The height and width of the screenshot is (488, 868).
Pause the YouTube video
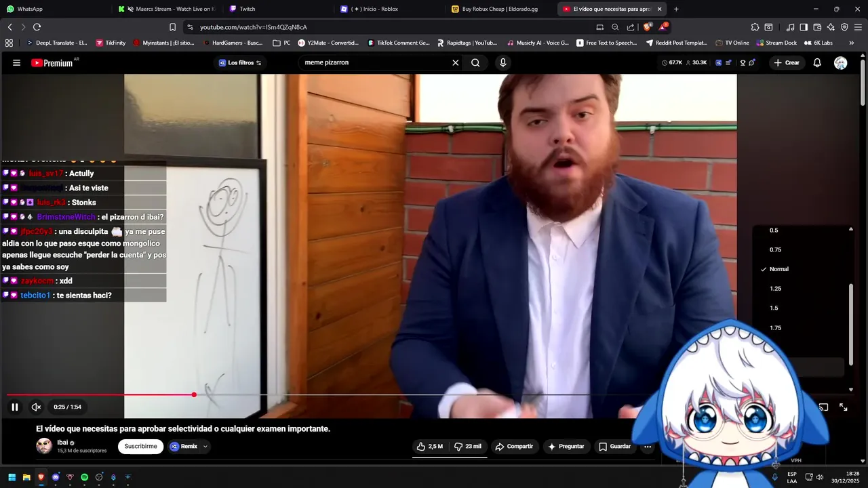[x=14, y=407]
